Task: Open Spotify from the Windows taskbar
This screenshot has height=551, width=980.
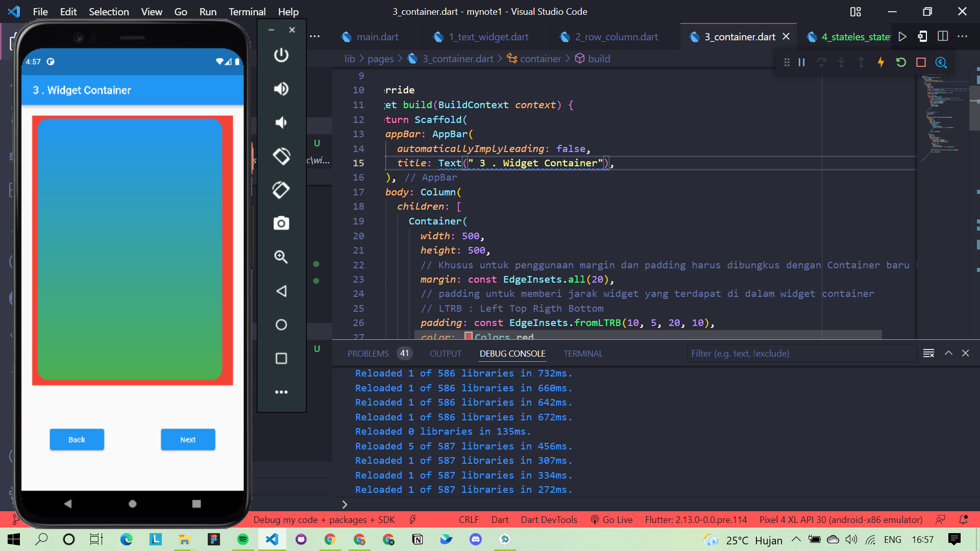Action: [x=243, y=539]
